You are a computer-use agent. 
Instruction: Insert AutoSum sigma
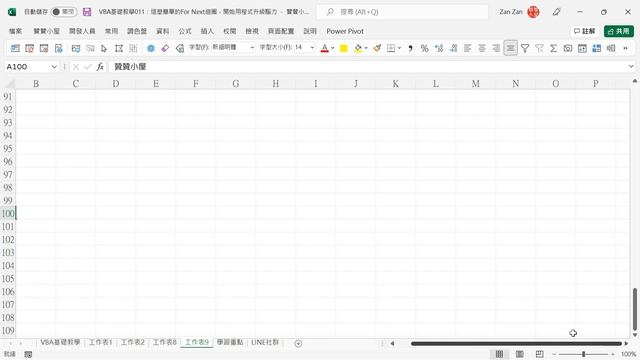pos(553,48)
